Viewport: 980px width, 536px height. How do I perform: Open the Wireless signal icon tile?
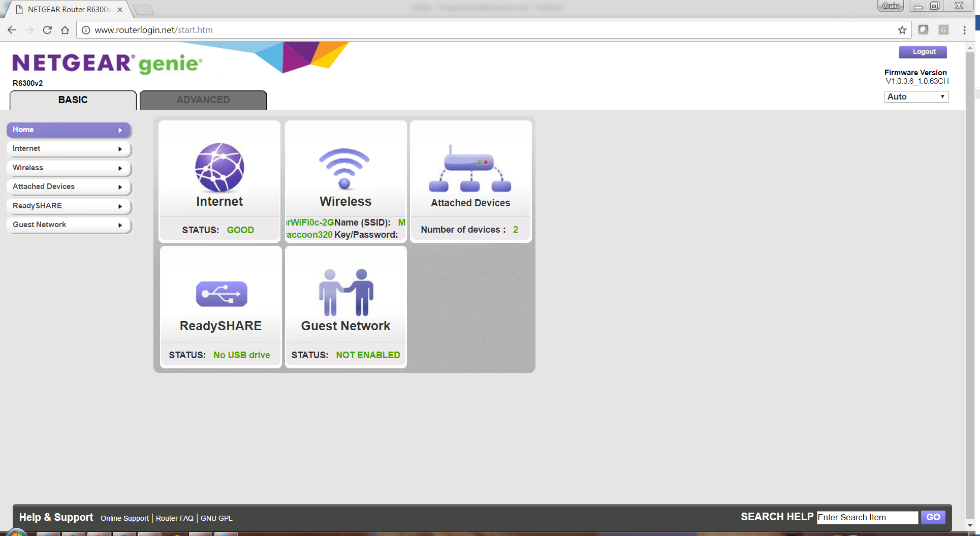(x=344, y=168)
